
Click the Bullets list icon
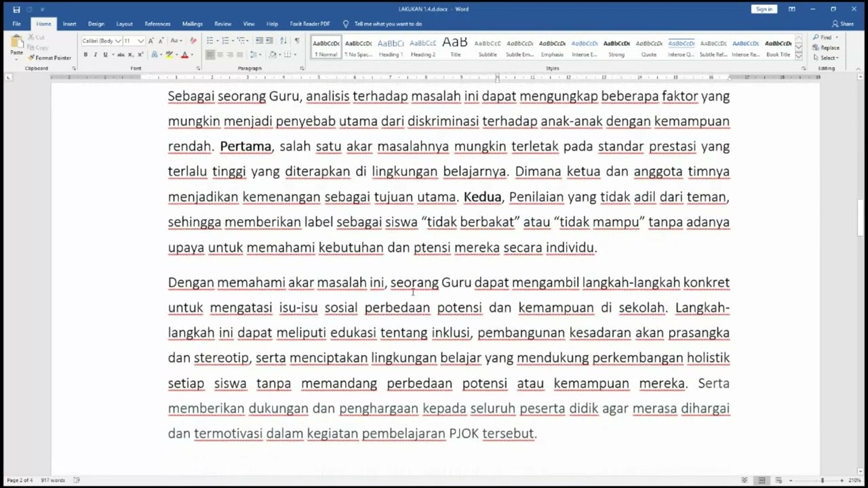pos(210,41)
